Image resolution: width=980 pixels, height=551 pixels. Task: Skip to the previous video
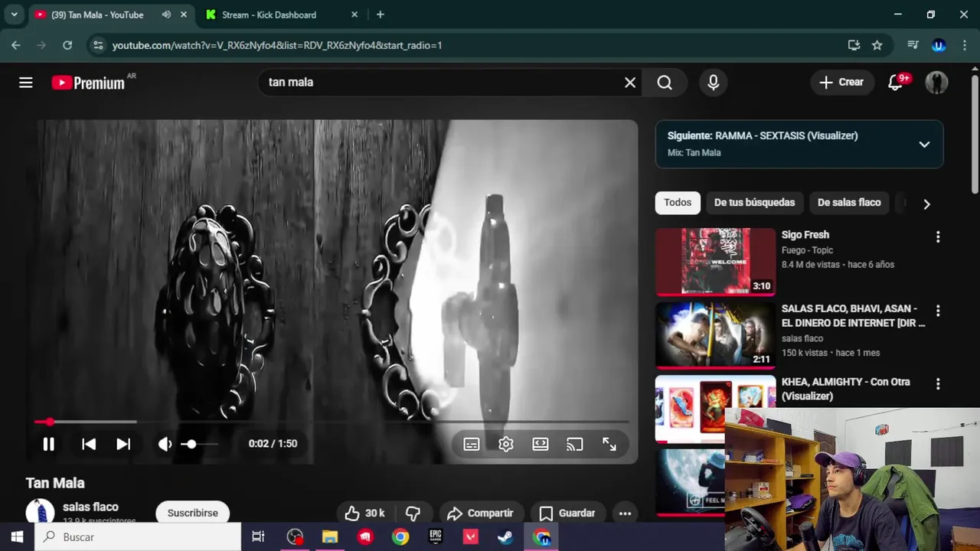pos(89,444)
